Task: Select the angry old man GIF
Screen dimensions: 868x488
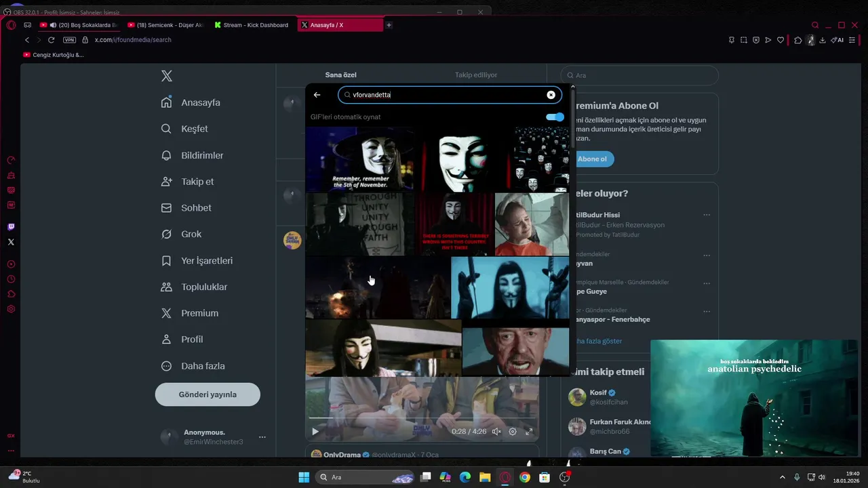Action: pyautogui.click(x=515, y=352)
